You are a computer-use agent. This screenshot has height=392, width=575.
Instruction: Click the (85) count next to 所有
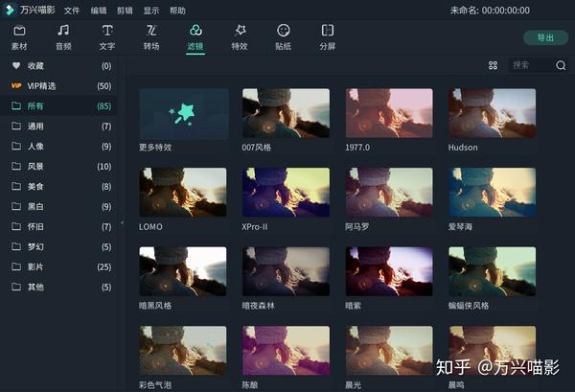tap(104, 106)
